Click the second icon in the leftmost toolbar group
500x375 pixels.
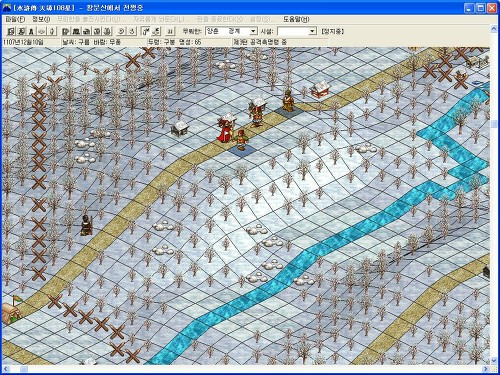tap(21, 31)
